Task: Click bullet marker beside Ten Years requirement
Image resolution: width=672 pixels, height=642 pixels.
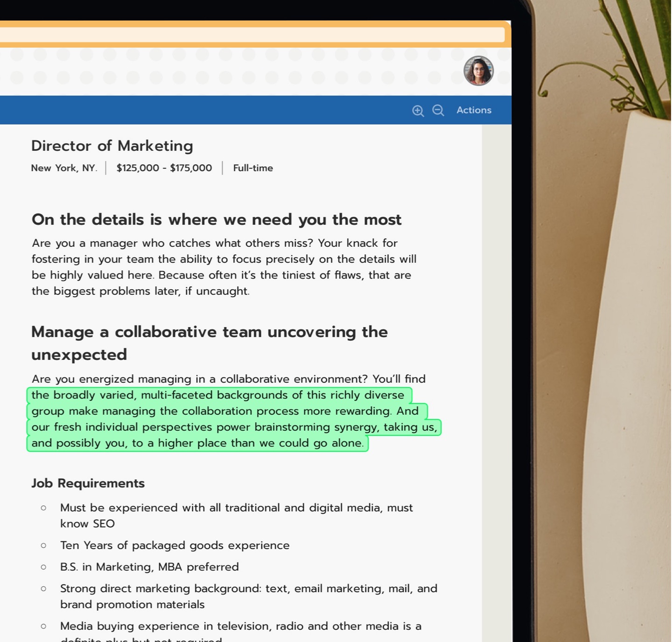Action: (44, 545)
